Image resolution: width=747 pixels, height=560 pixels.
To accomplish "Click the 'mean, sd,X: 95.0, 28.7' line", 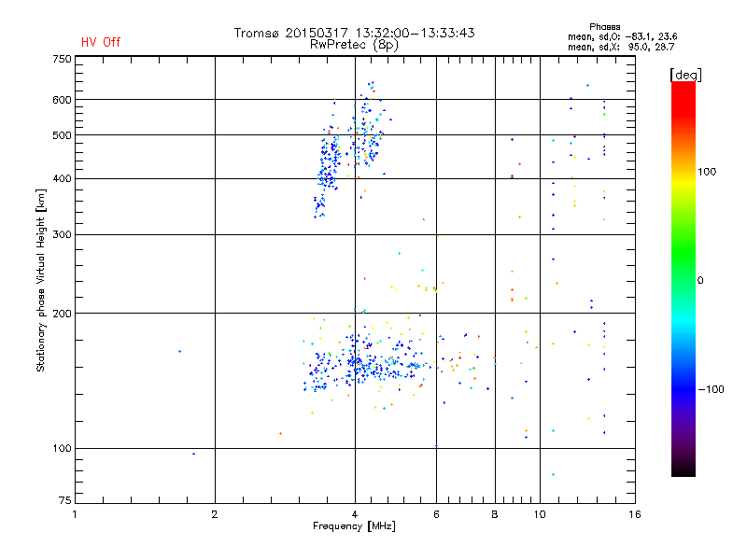I will pos(621,47).
